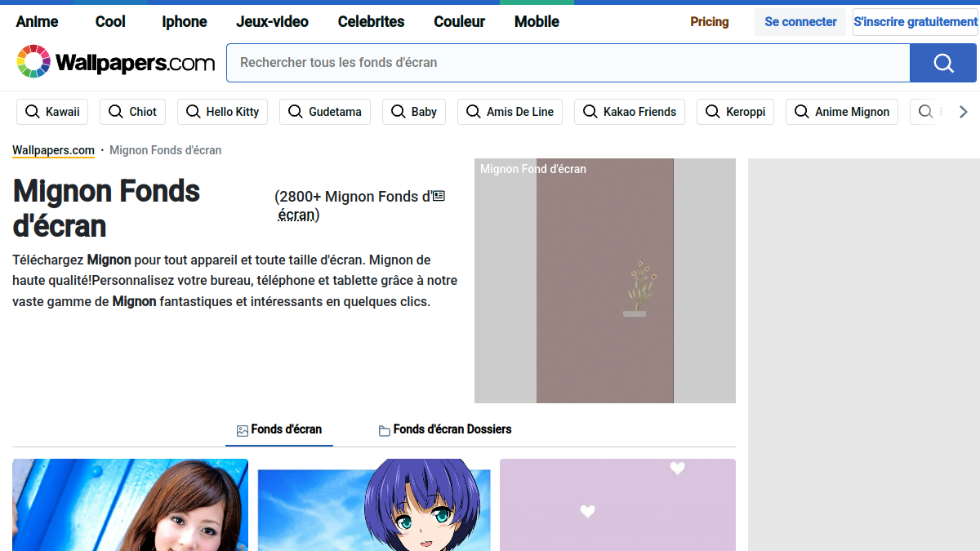Expand more tags with right chevron arrow
This screenshot has height=551, width=980.
point(964,112)
